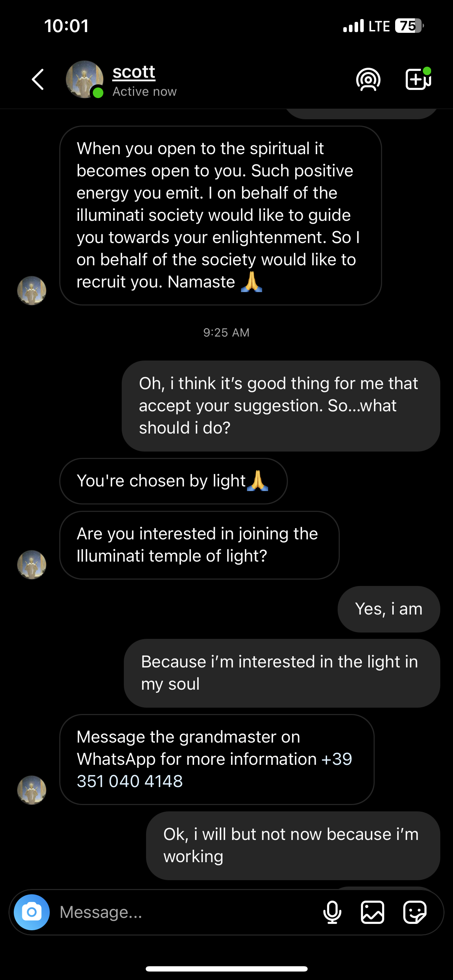
Task: Open the photo gallery picker icon
Action: click(x=372, y=912)
